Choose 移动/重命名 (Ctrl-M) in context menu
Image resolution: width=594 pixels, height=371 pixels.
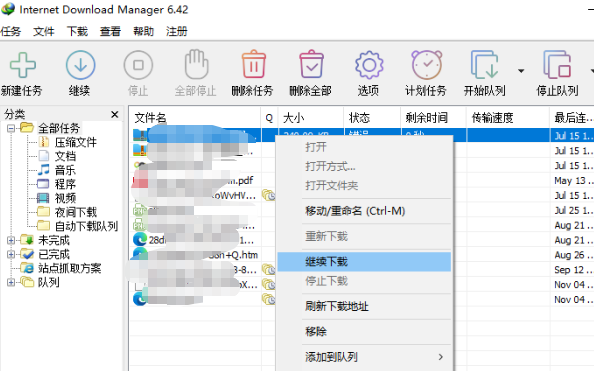[x=364, y=211]
